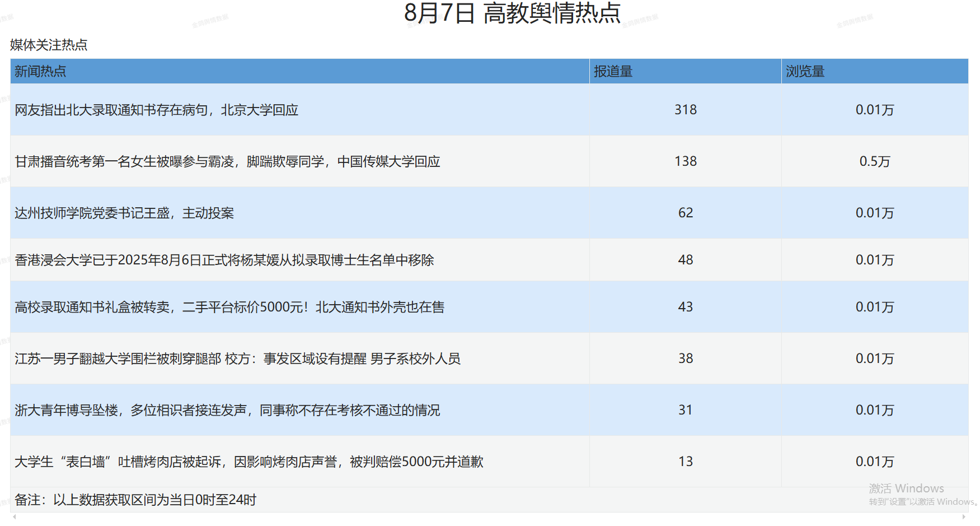The image size is (980, 526).
Task: Open the 香港浸会大学移除杨某媛 news item
Action: coord(226,260)
